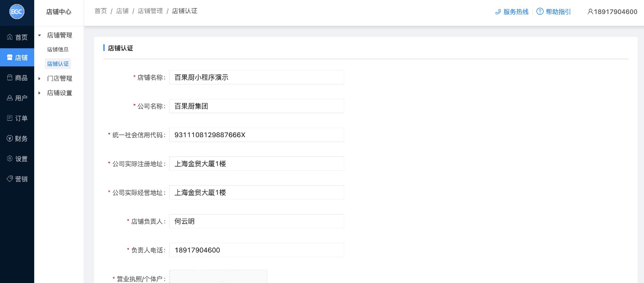Go to 店铺 breadcrumb link

[x=122, y=11]
